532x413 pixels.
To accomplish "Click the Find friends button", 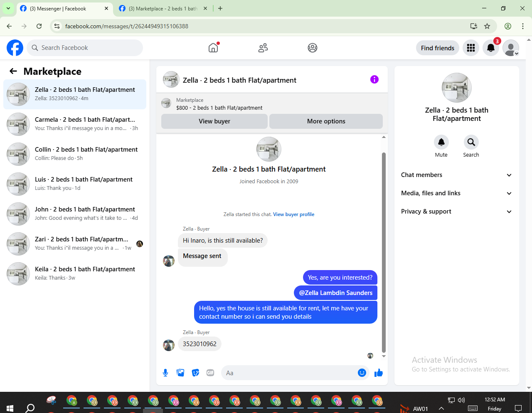I will pos(438,48).
